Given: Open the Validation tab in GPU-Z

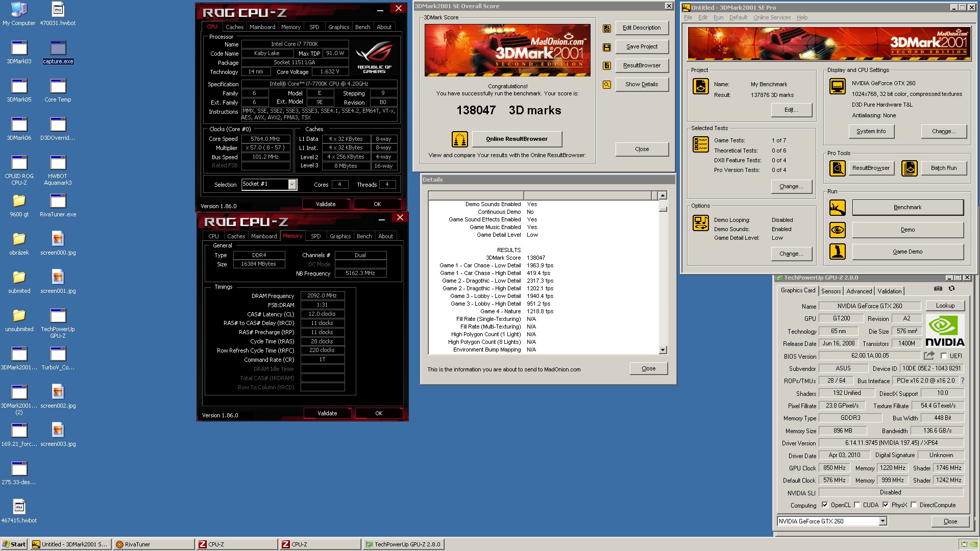Looking at the screenshot, I should point(889,291).
